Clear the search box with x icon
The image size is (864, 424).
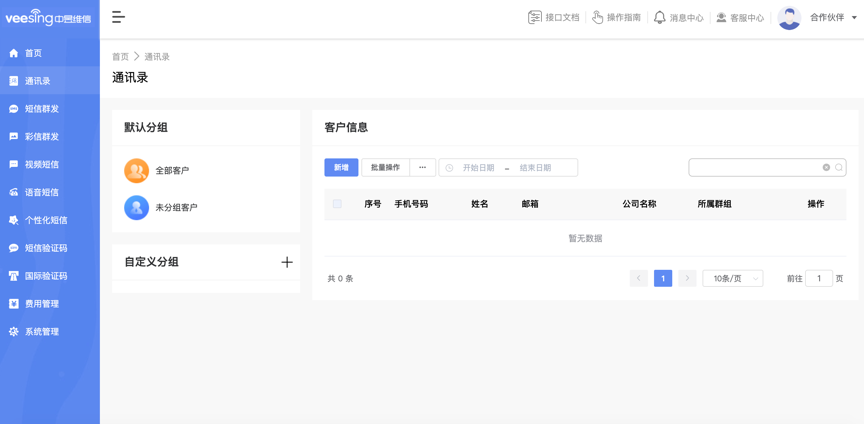826,168
